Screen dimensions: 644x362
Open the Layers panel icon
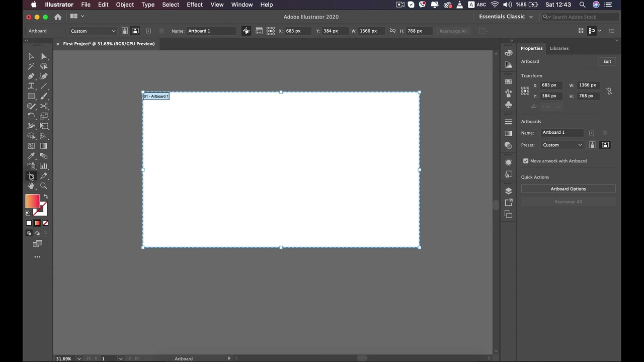[509, 191]
